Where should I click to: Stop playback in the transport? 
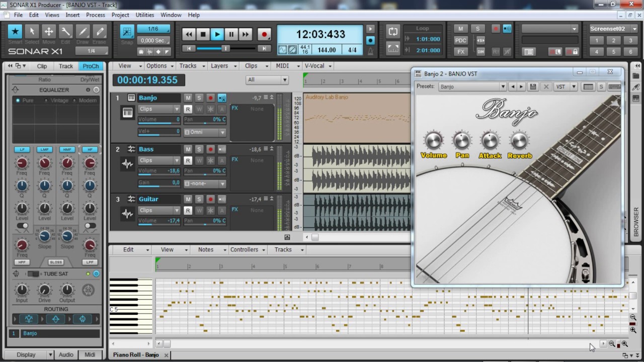203,34
